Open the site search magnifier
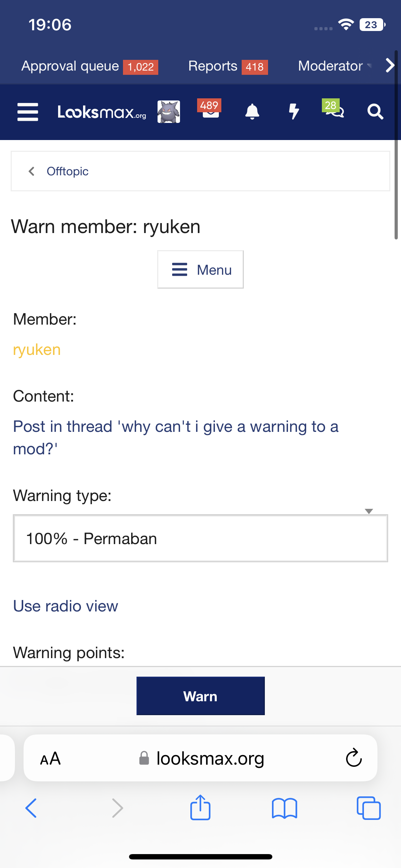Screen dimensions: 401x868 click(x=375, y=112)
